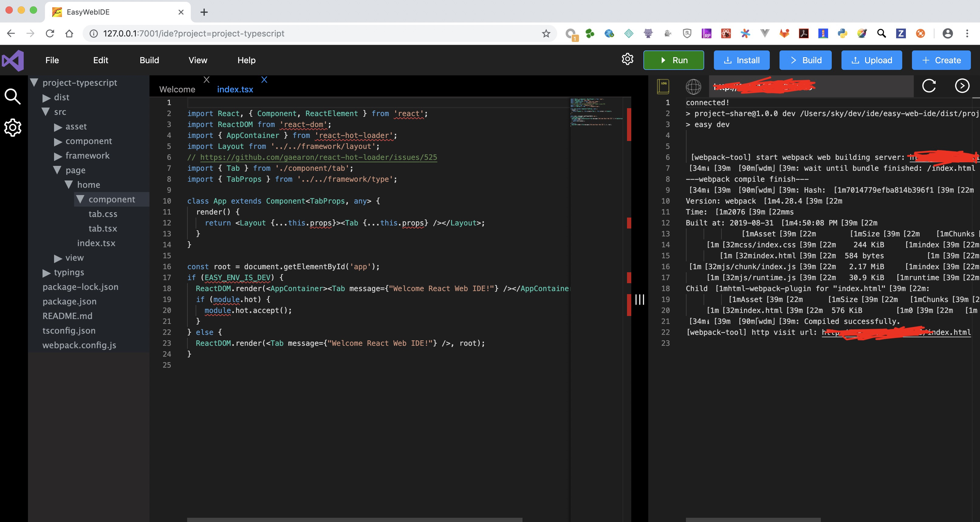980x522 pixels.
Task: Click the refresh icon in preview panel
Action: pyautogui.click(x=931, y=86)
